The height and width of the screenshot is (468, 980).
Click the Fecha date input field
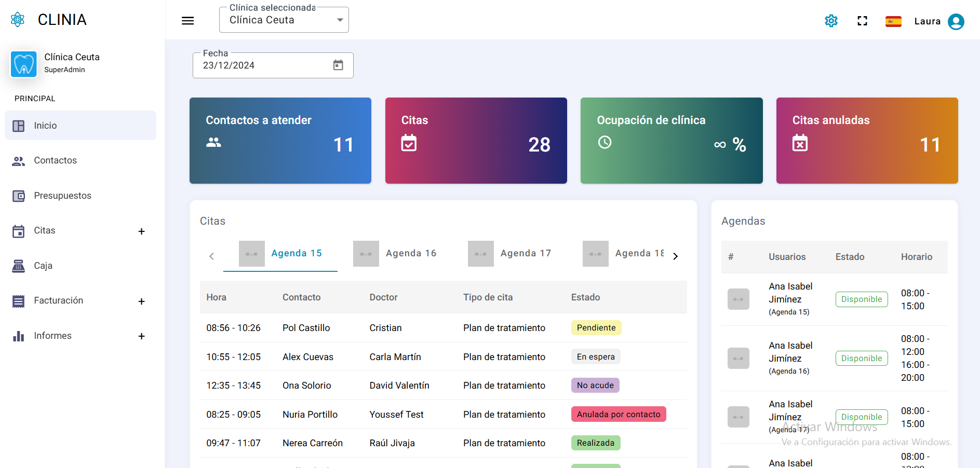[273, 65]
